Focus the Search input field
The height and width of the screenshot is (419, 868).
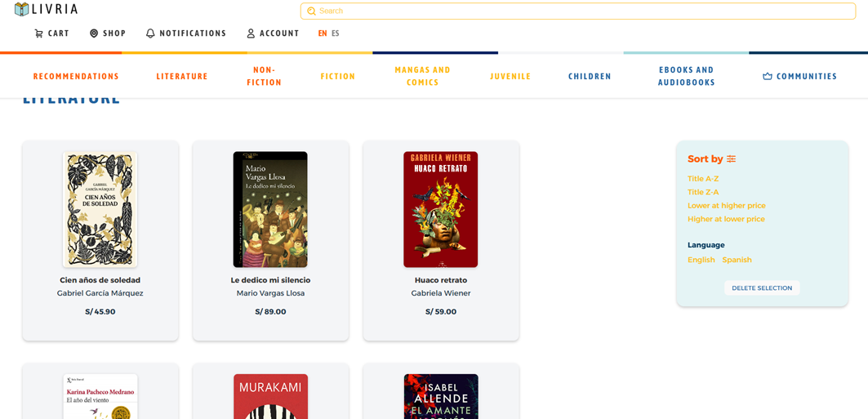pos(578,11)
